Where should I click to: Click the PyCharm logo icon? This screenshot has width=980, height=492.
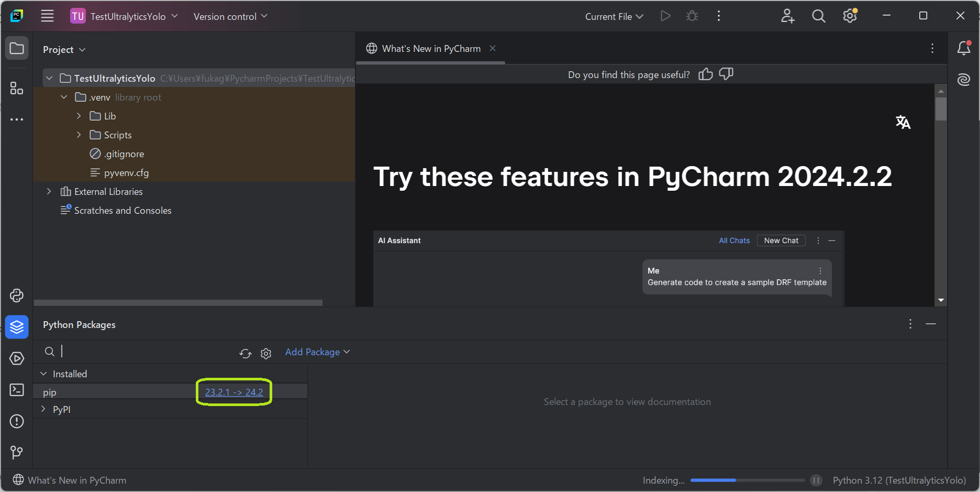pos(17,16)
